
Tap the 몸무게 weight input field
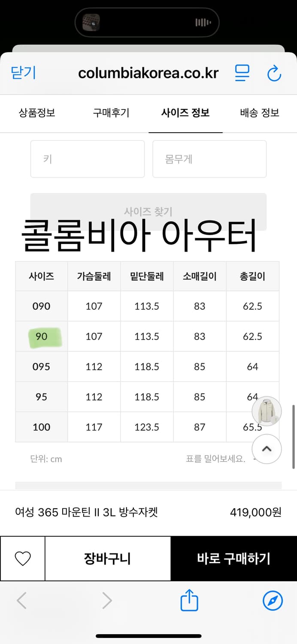(x=209, y=159)
